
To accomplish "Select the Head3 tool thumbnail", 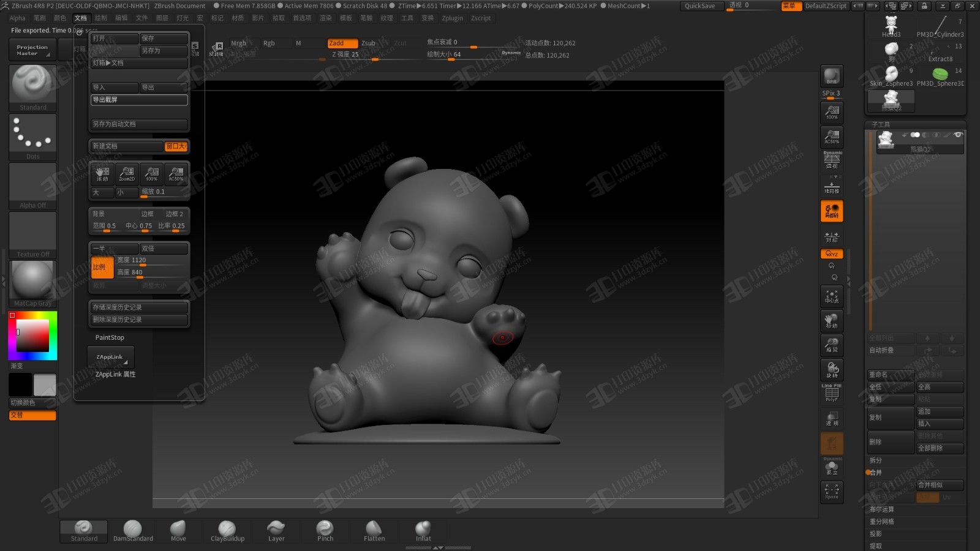I will coord(891,27).
